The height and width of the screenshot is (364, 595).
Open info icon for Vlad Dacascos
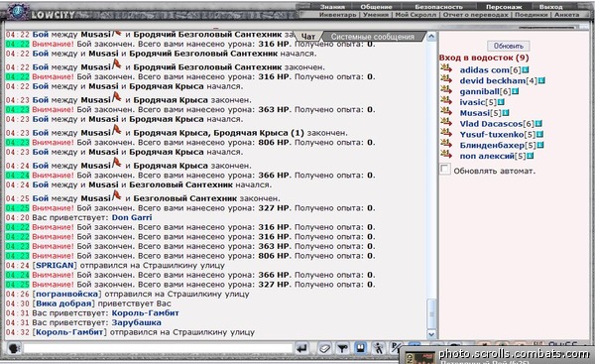[x=538, y=124]
